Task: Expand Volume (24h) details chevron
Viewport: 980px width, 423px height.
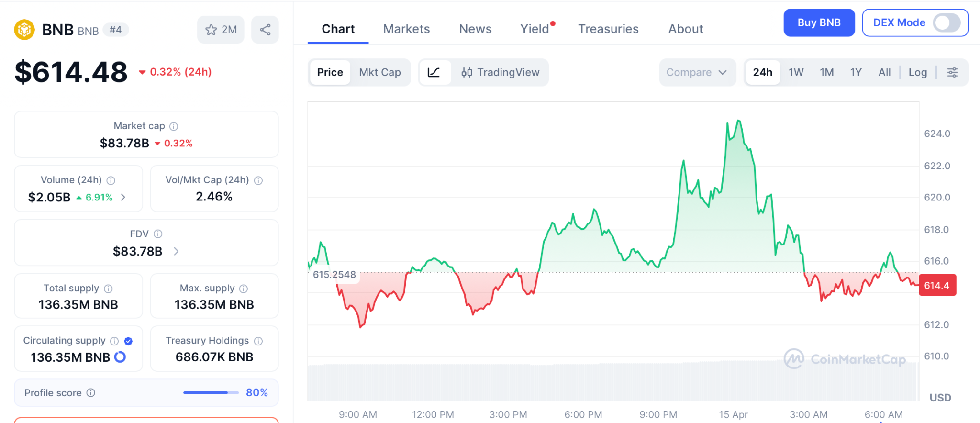Action: (123, 197)
